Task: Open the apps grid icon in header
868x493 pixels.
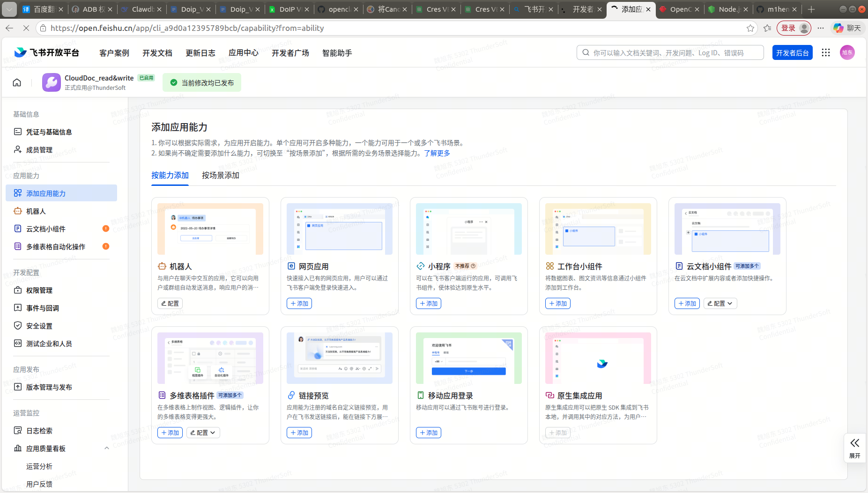Action: 826,53
